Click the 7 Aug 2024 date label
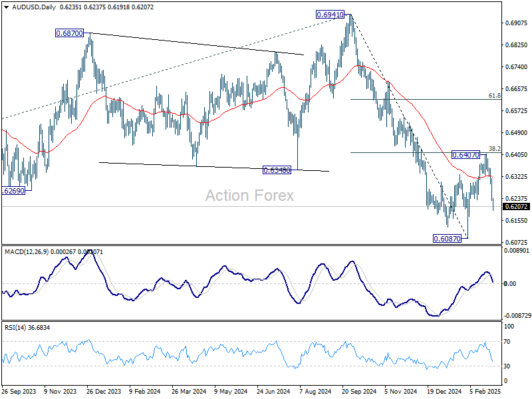The width and height of the screenshot is (532, 399). pos(315,392)
